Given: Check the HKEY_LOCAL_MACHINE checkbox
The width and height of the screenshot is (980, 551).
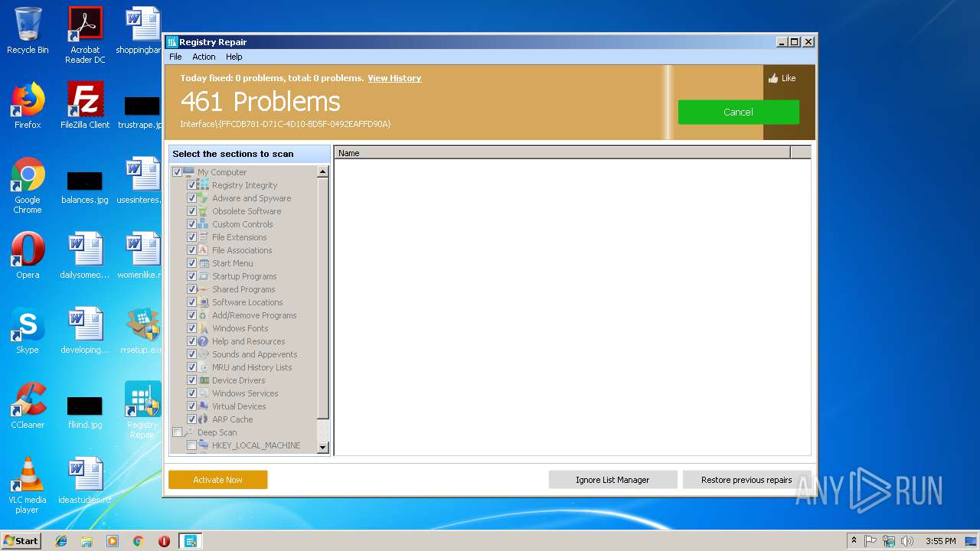Looking at the screenshot, I should click(191, 445).
